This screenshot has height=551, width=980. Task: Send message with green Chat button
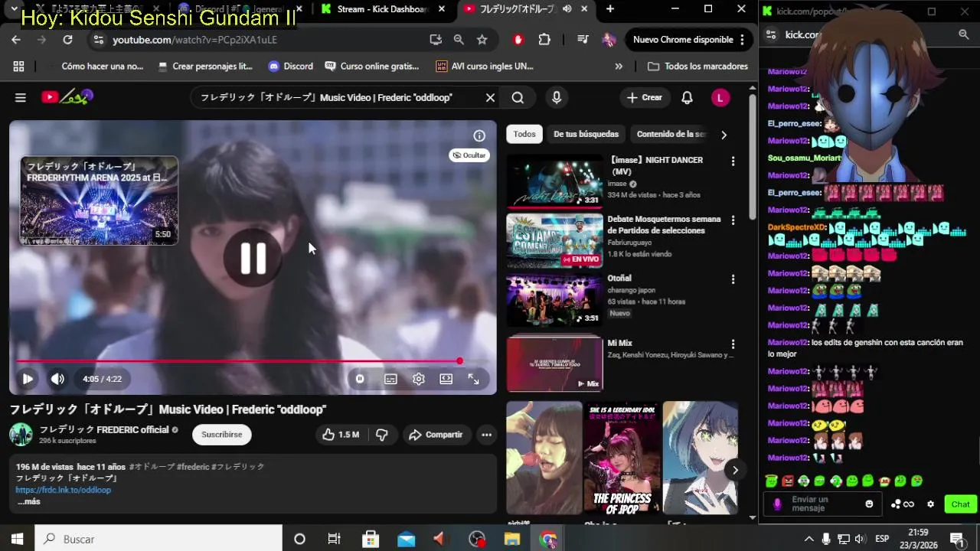[x=960, y=504]
